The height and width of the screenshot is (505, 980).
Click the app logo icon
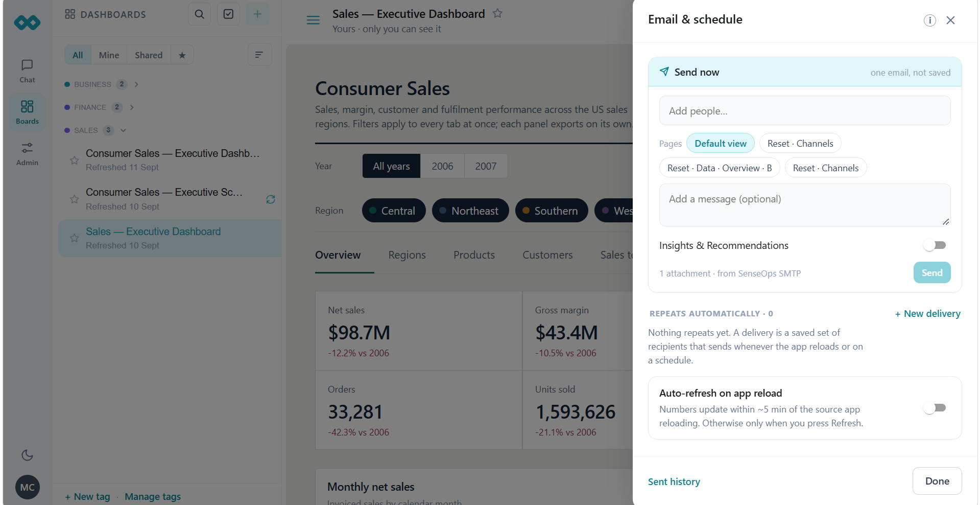click(27, 22)
